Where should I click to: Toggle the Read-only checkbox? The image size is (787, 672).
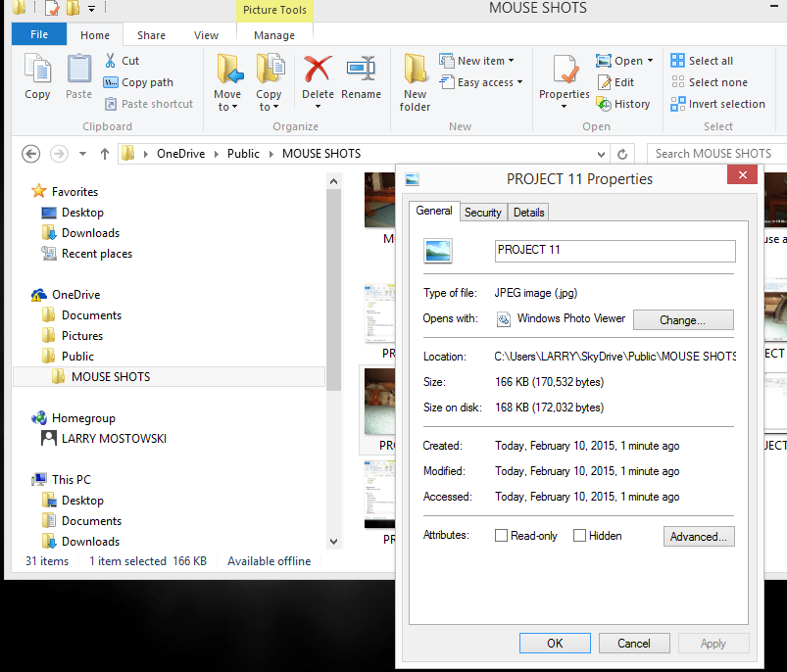(x=501, y=536)
